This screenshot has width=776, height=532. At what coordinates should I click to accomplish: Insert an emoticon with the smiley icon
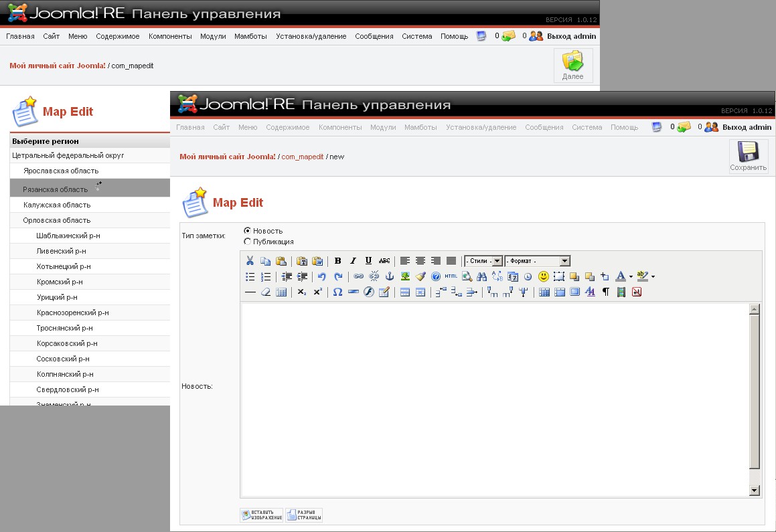[544, 276]
